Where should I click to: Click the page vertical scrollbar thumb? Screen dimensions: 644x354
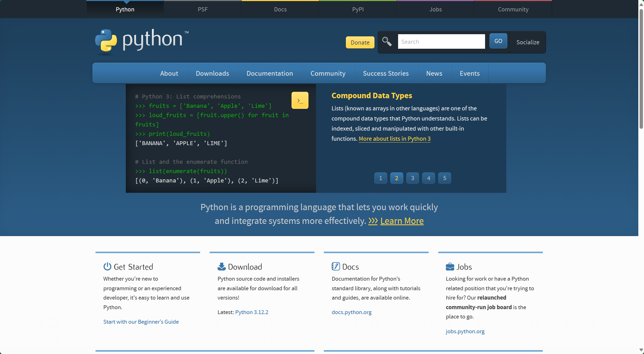[x=641, y=67]
